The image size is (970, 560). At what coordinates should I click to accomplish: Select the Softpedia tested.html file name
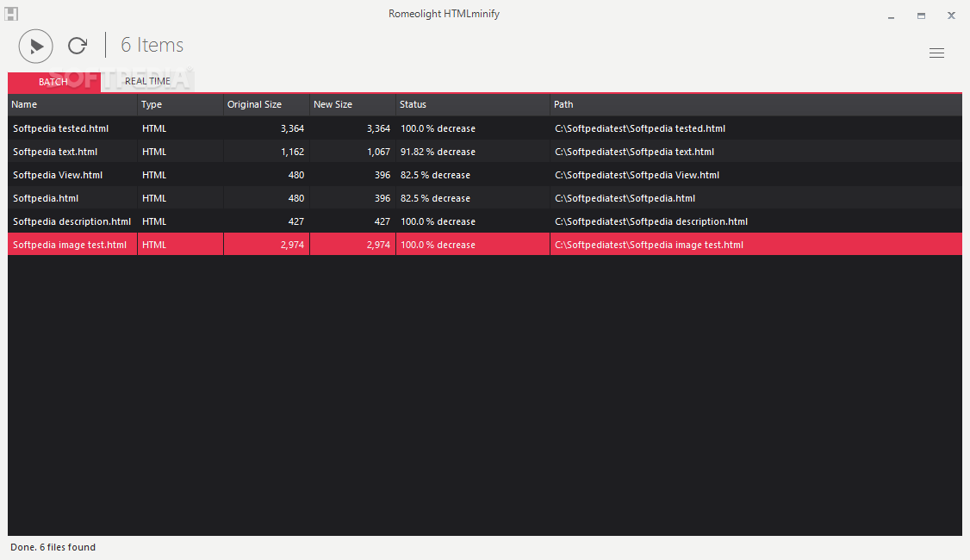tap(60, 128)
